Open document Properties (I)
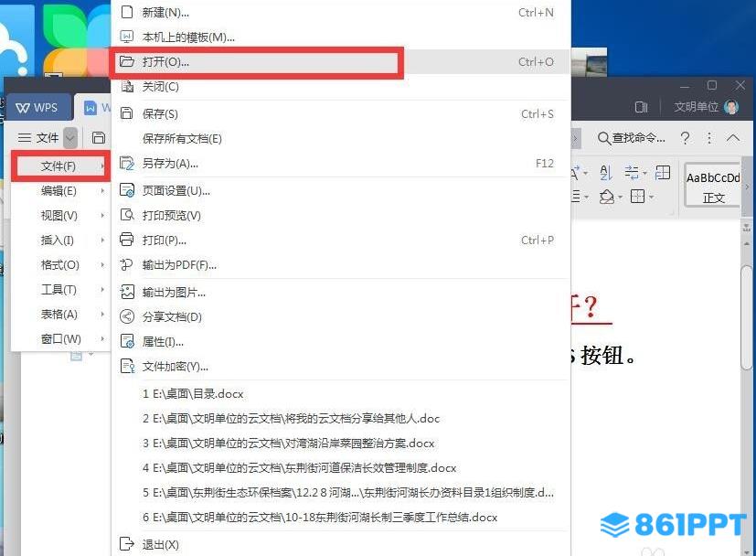 341,342
